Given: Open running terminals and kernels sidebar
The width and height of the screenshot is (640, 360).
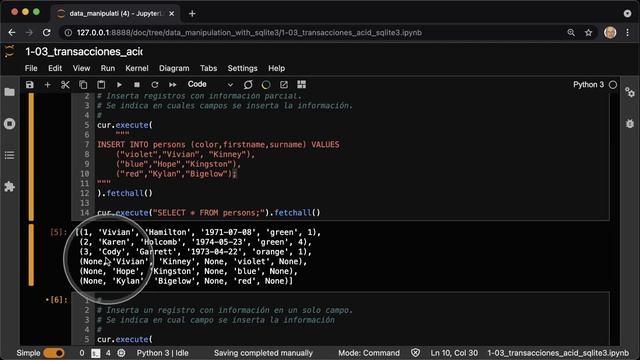Looking at the screenshot, I should click(9, 124).
